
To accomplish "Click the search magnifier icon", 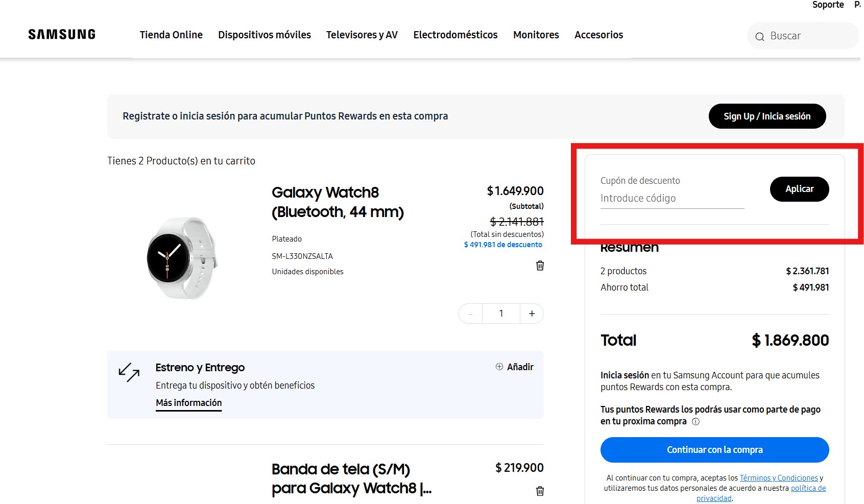I will pos(760,36).
